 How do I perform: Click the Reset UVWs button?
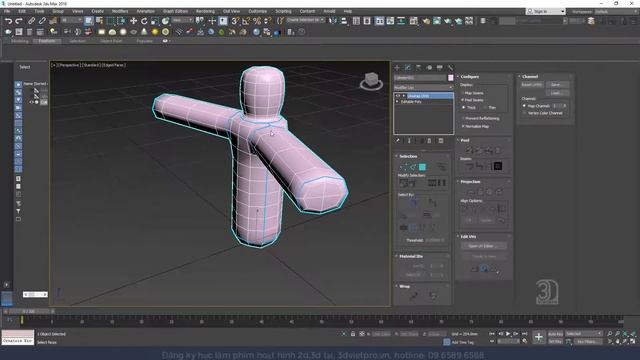click(532, 84)
